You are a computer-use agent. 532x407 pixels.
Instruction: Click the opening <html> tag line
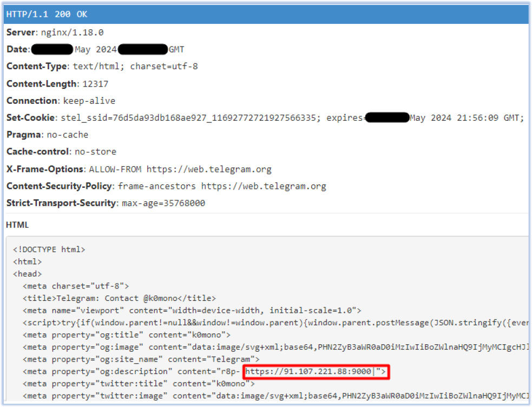pyautogui.click(x=27, y=262)
